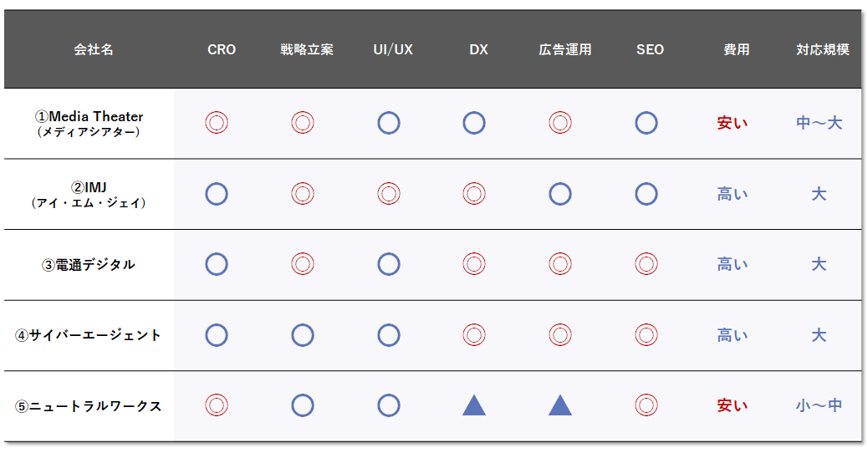
Task: Click the 広告運用 column header
Action: pyautogui.click(x=564, y=50)
